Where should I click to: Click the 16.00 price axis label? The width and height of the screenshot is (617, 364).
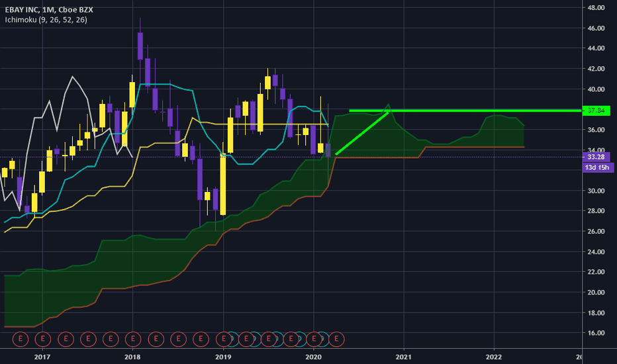[x=596, y=332]
